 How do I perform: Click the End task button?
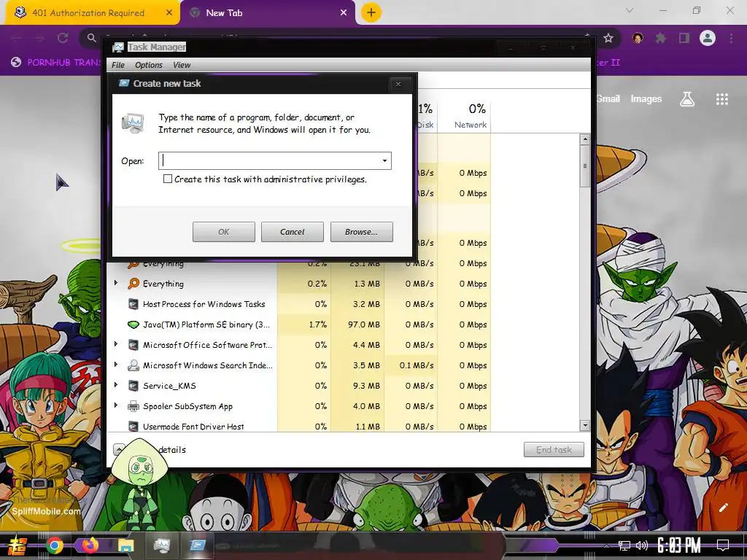(x=554, y=449)
